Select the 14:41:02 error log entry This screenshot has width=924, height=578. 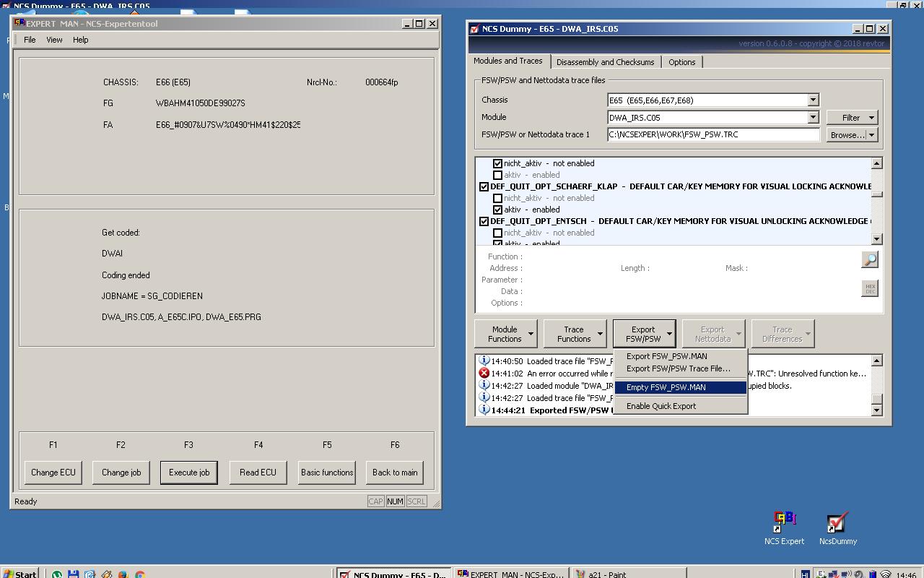coord(673,374)
